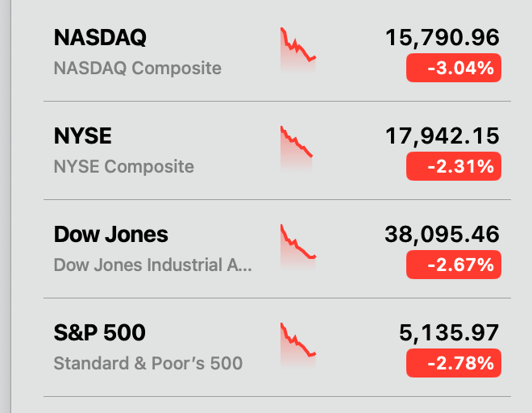Click the truncated Dow Jones Industrial subtitle
The height and width of the screenshot is (413, 532).
click(x=152, y=265)
